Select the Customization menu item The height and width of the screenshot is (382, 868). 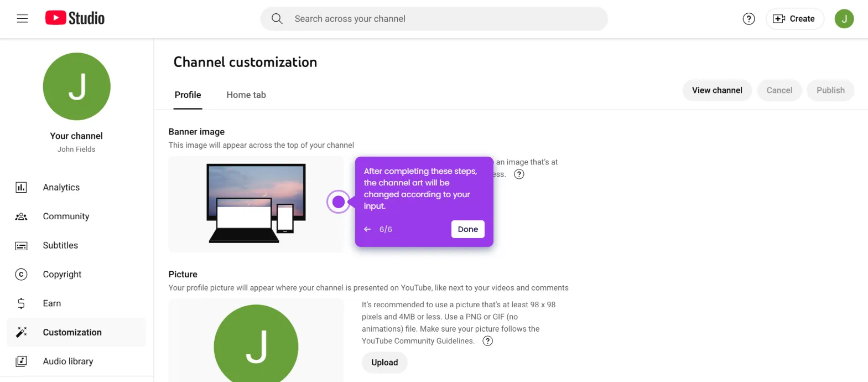tap(76, 332)
